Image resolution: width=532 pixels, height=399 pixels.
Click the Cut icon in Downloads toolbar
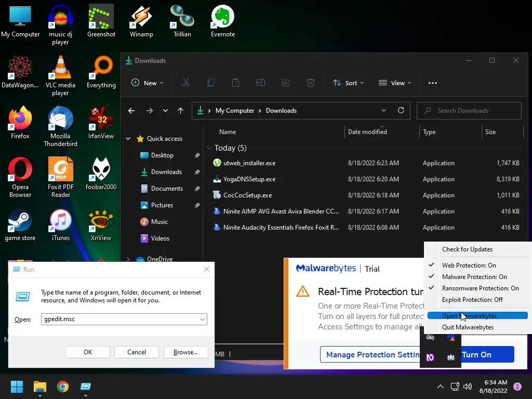pyautogui.click(x=186, y=83)
